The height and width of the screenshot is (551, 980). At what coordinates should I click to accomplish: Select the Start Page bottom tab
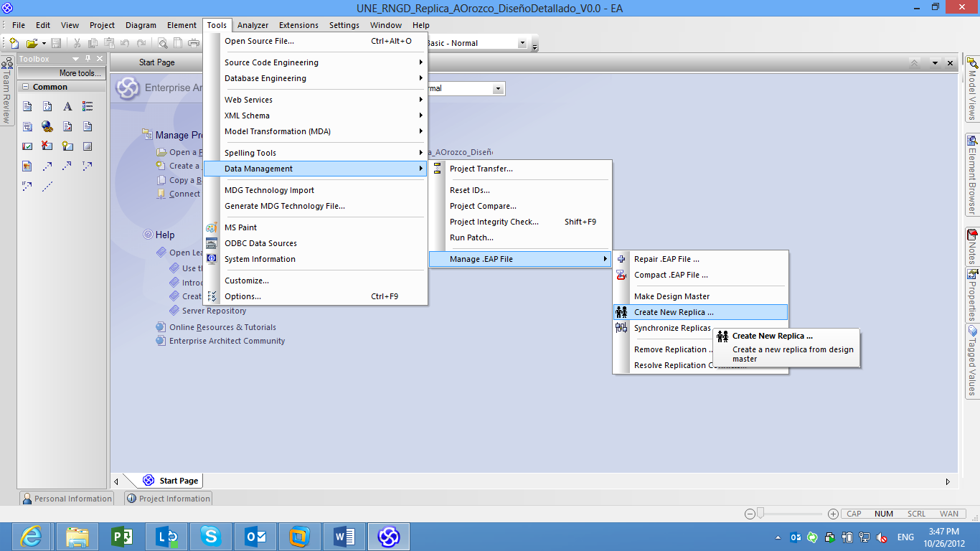[171, 481]
